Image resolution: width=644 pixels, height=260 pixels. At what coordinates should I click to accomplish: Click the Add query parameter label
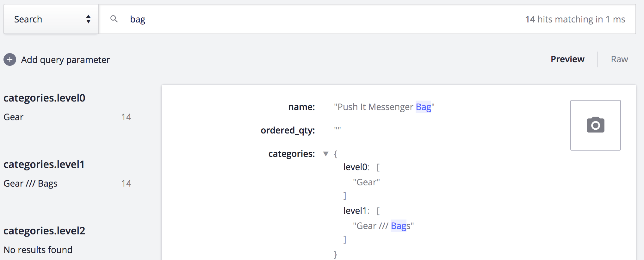65,59
